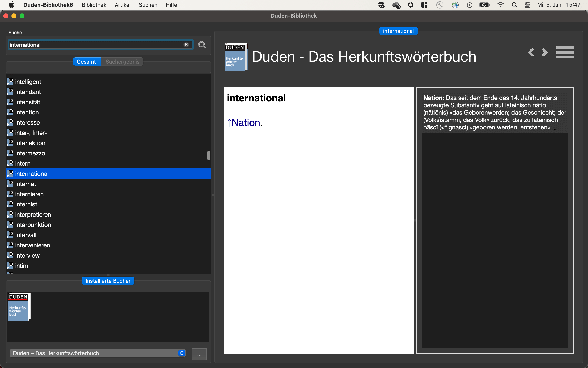Open the Apple menu
This screenshot has width=588, height=368.
pyautogui.click(x=11, y=5)
